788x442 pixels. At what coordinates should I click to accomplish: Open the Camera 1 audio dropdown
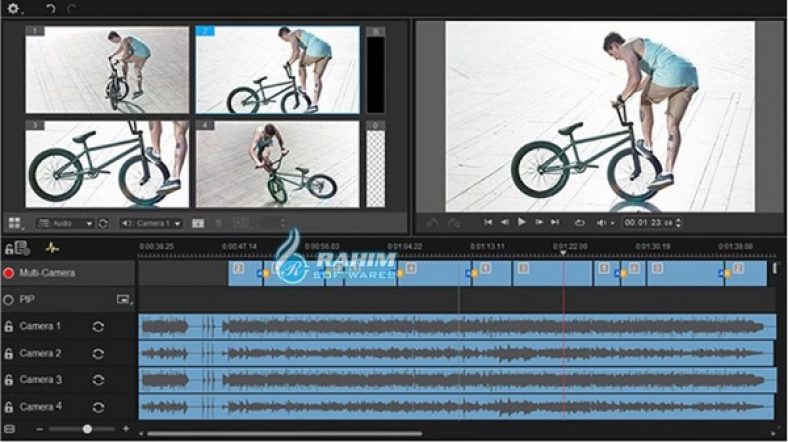point(152,223)
